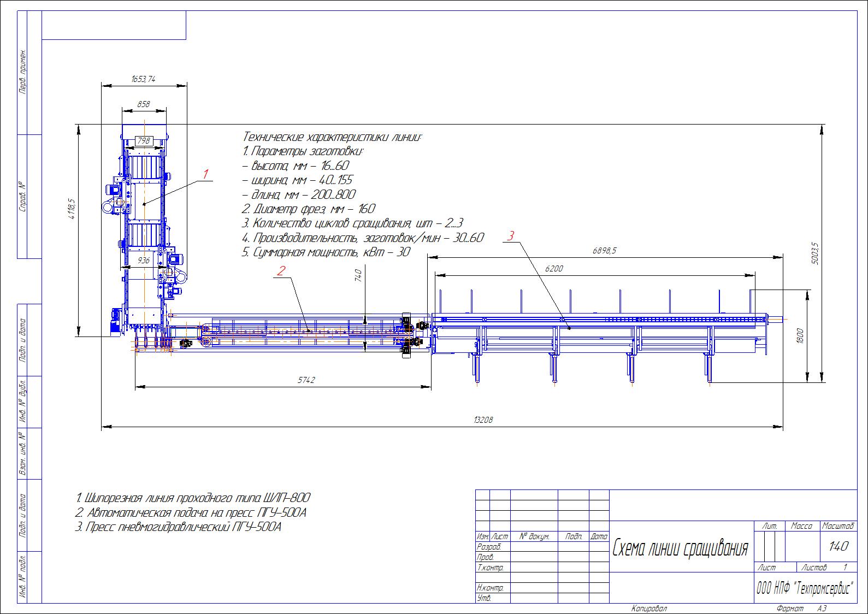Select the 'длина, мм – 200...800' line

(299, 194)
